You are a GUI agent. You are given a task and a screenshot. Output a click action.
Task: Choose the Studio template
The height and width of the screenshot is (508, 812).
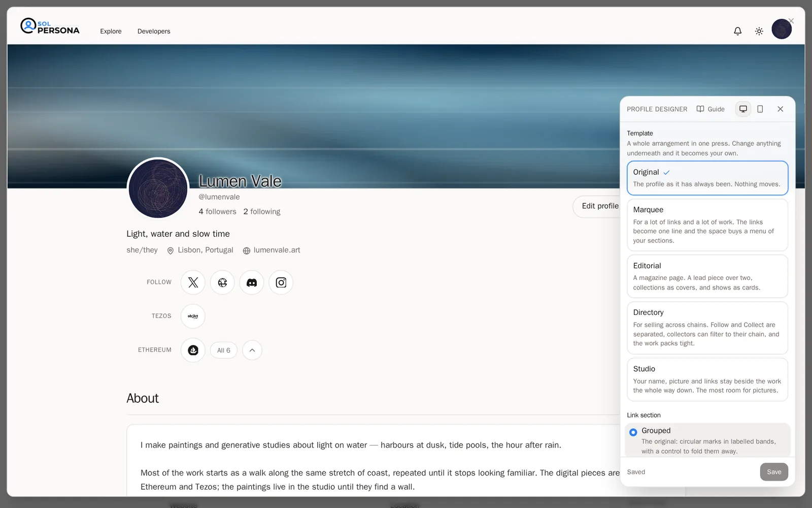(x=707, y=379)
